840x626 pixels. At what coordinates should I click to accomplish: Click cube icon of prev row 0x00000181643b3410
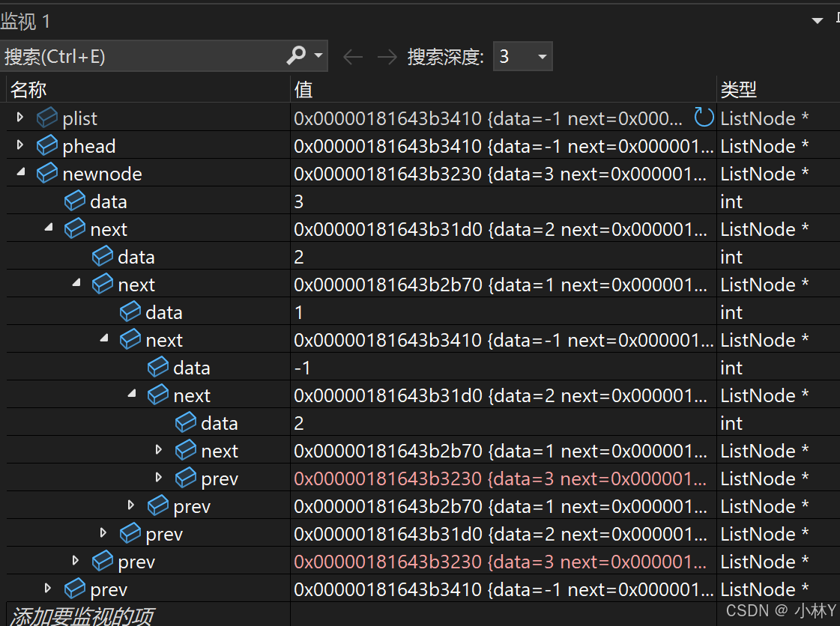pos(75,589)
